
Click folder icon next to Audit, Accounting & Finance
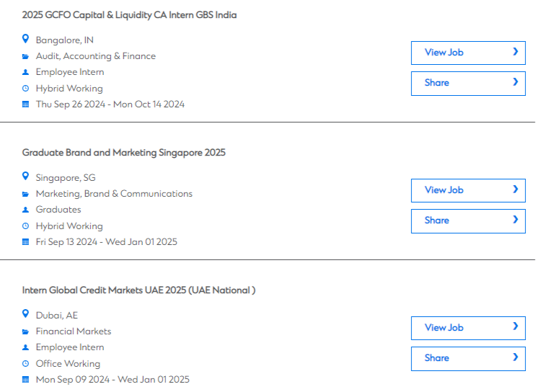(25, 56)
